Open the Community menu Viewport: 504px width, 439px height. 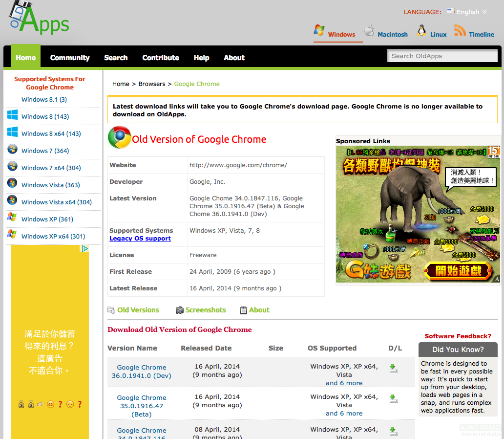70,58
